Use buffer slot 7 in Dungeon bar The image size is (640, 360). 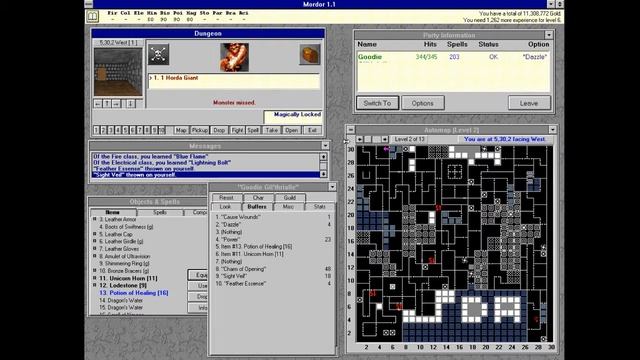coord(140,130)
